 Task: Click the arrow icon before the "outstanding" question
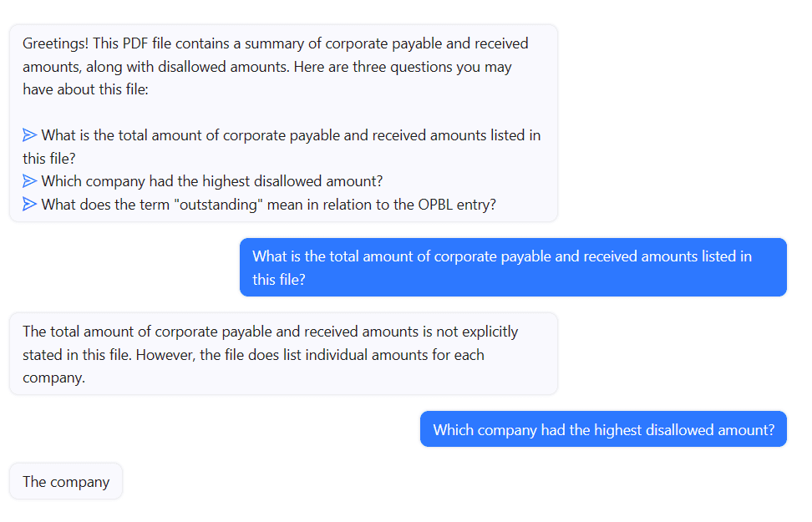point(30,205)
